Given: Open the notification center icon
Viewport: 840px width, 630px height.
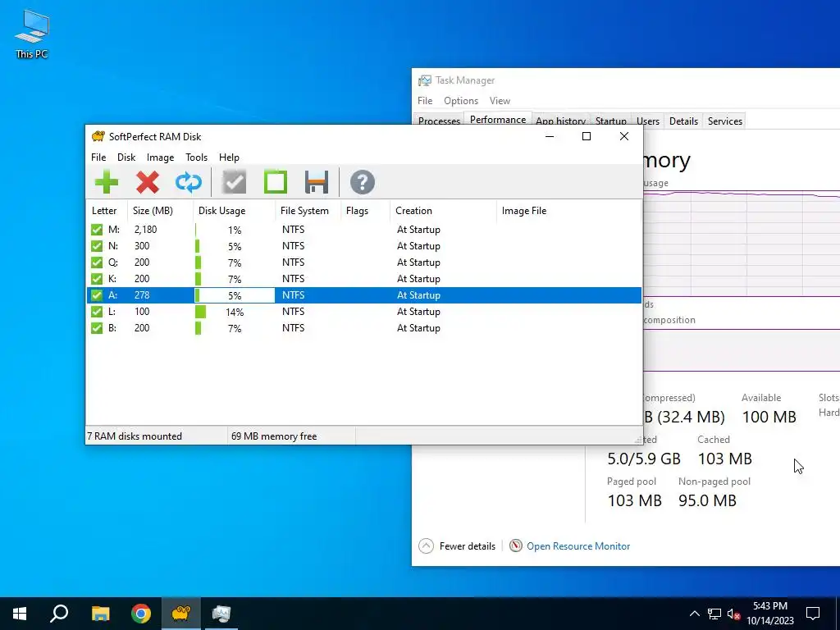Looking at the screenshot, I should click(x=813, y=614).
